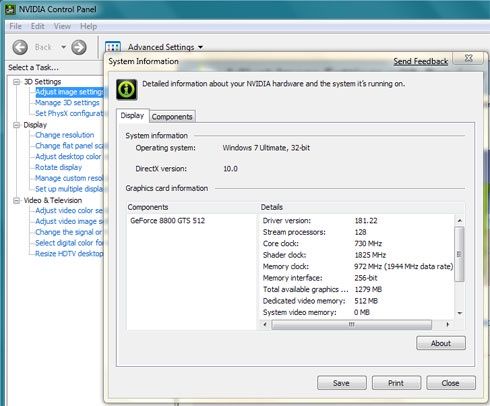490x406 pixels.
Task: Click the Total available graphics 1279 MB value
Action: point(368,289)
